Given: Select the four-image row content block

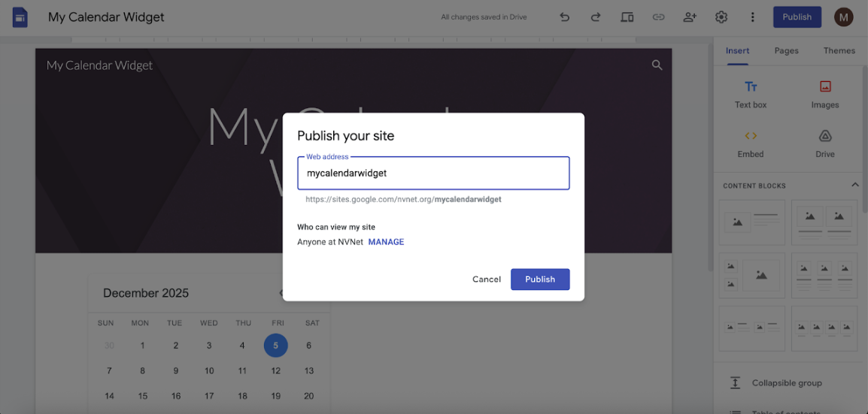Looking at the screenshot, I should [825, 328].
